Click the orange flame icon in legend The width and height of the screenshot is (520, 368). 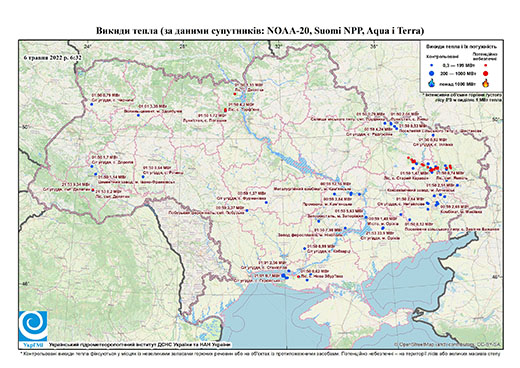[486, 83]
